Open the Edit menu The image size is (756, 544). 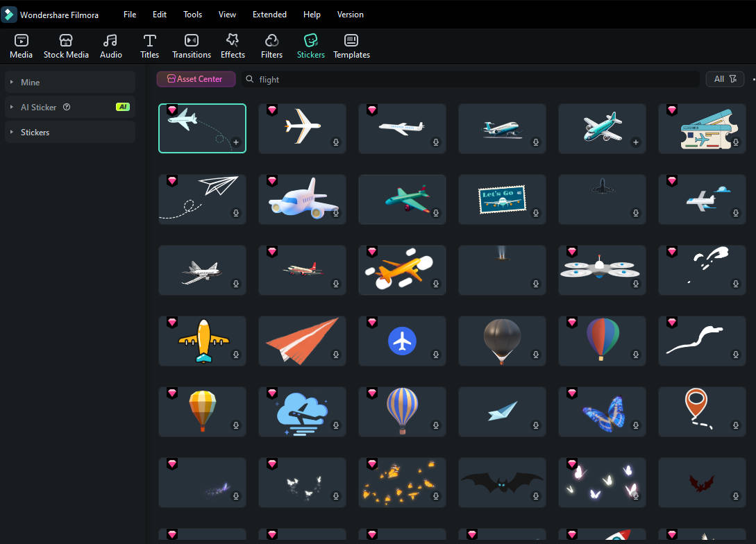click(x=160, y=15)
